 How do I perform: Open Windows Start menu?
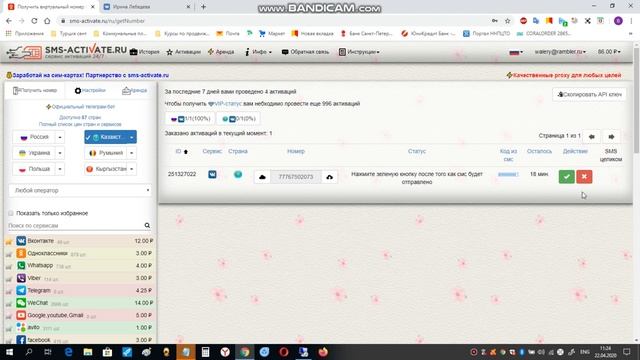click(x=9, y=352)
